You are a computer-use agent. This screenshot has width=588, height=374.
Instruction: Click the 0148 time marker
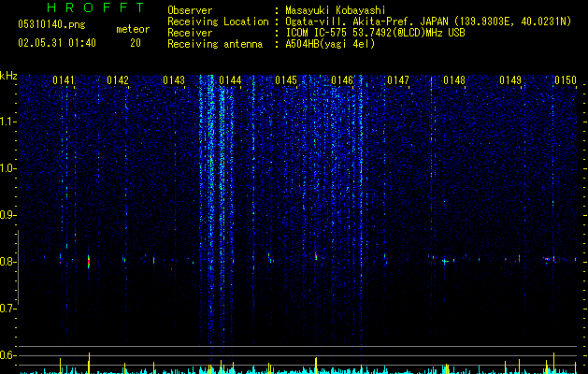(454, 80)
